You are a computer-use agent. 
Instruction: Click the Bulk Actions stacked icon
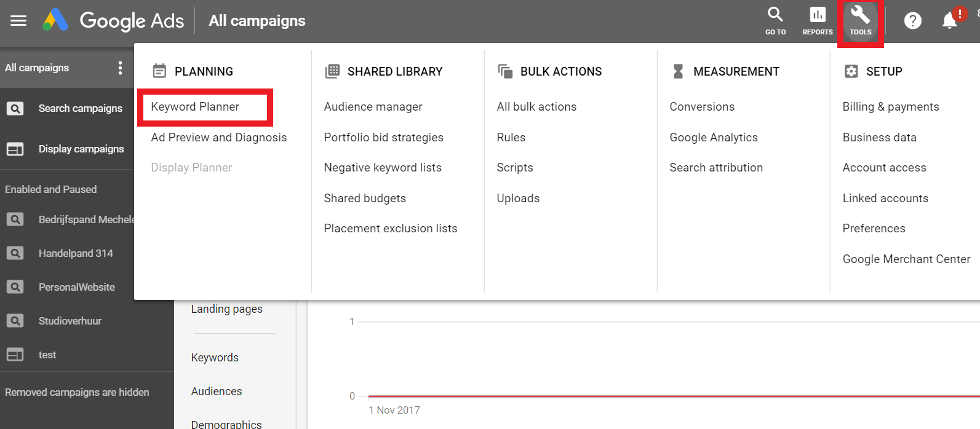tap(505, 71)
